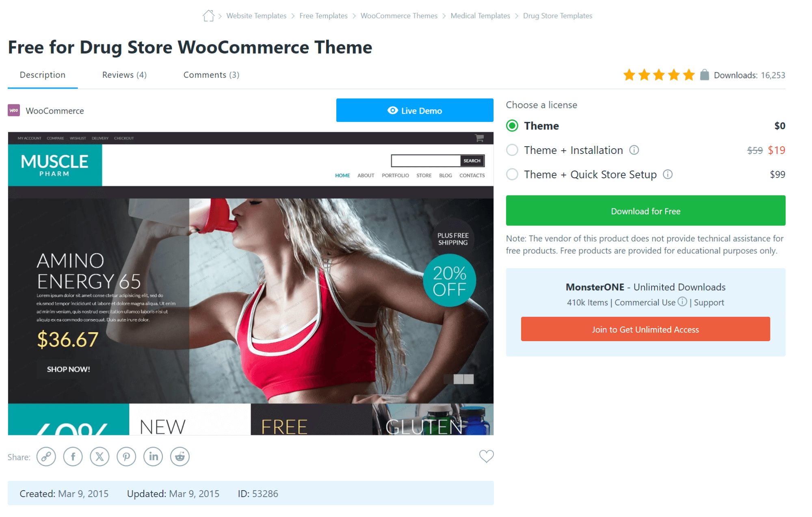Screen dimensions: 812x517
Task: Click the Support text in MonsterONE box
Action: pos(709,303)
